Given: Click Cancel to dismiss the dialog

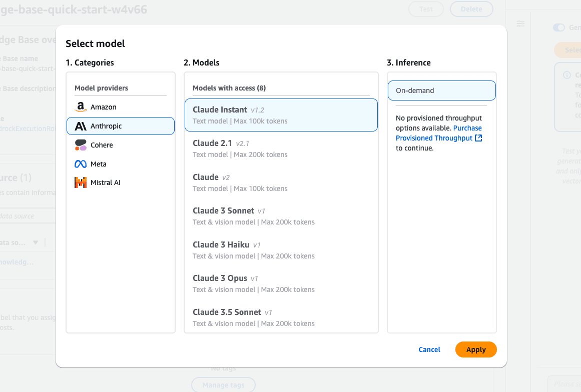Looking at the screenshot, I should [x=429, y=349].
